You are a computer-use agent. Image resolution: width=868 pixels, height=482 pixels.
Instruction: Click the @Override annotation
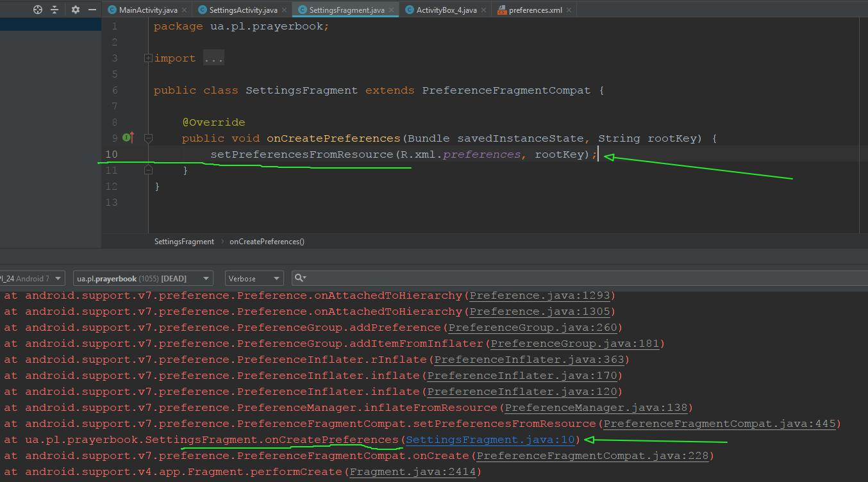point(213,122)
